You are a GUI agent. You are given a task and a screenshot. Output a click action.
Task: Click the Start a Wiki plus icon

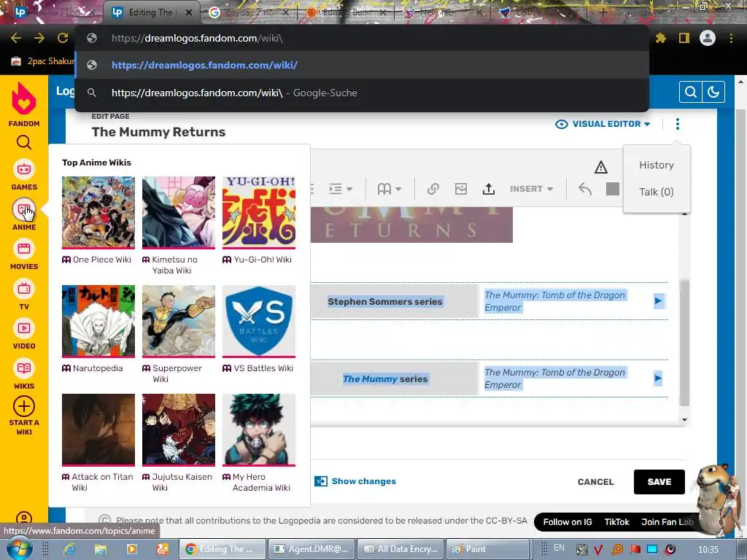[x=24, y=407]
